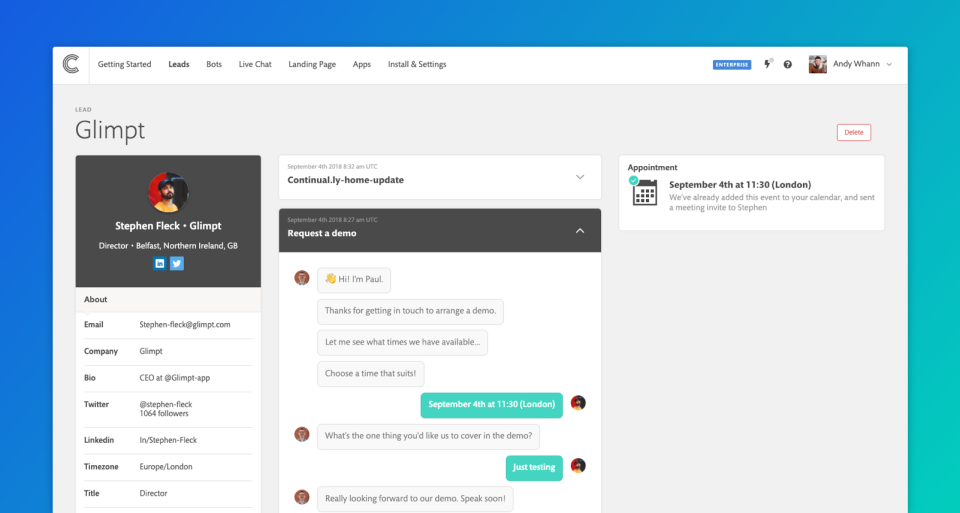960x513 pixels.
Task: Click Paul's avatar beside 'Really looking forward'
Action: point(302,496)
